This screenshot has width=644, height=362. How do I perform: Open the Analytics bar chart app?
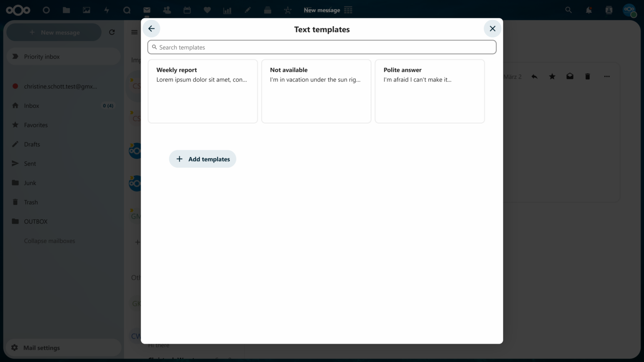(x=227, y=10)
